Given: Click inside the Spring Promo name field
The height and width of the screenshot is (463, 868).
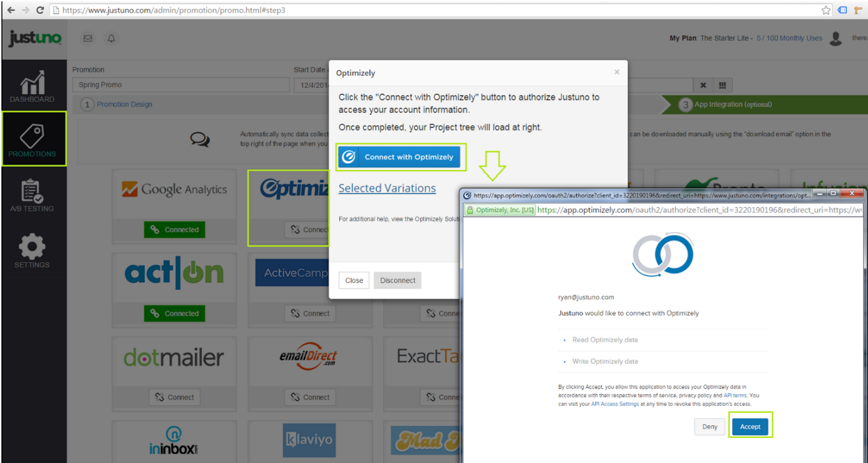Looking at the screenshot, I should tap(181, 84).
